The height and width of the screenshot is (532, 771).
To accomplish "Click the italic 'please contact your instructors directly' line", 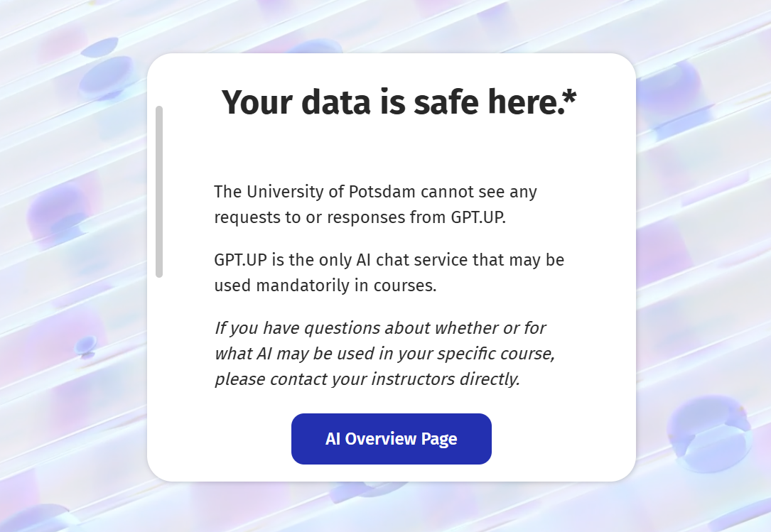I will point(367,379).
